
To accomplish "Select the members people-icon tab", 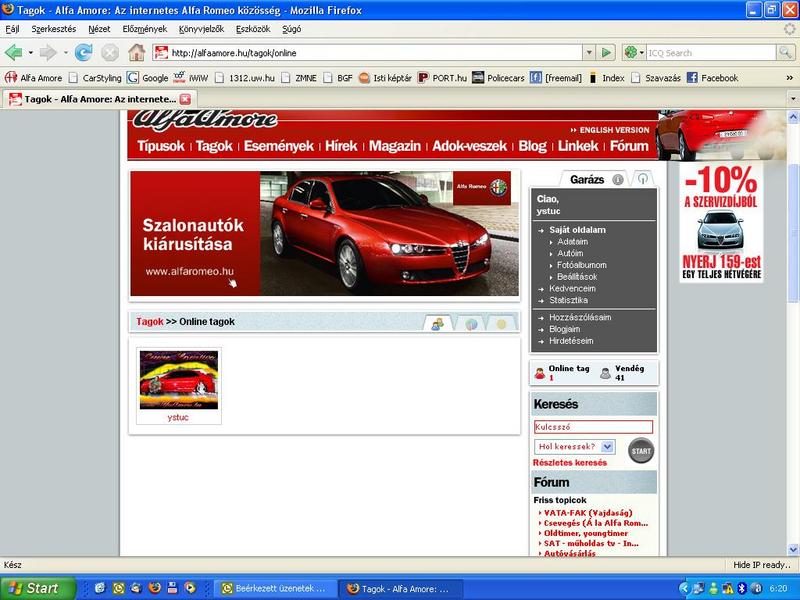I will 437,323.
